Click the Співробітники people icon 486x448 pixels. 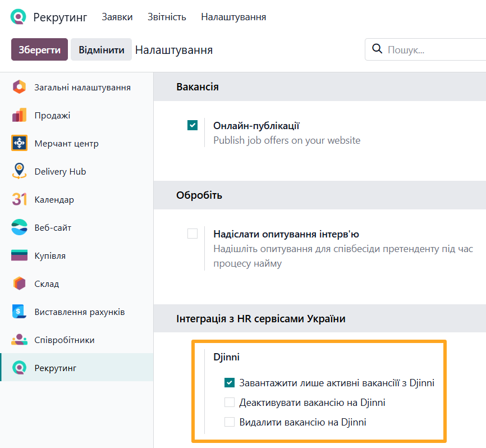[19, 340]
